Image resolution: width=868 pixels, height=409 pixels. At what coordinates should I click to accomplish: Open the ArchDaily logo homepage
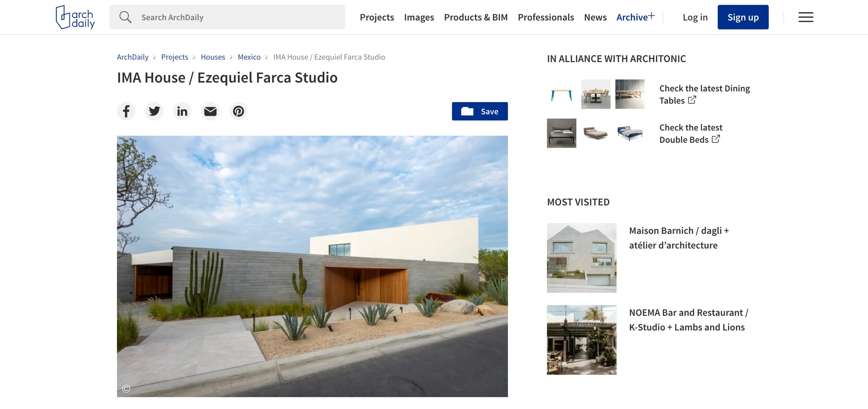[75, 17]
